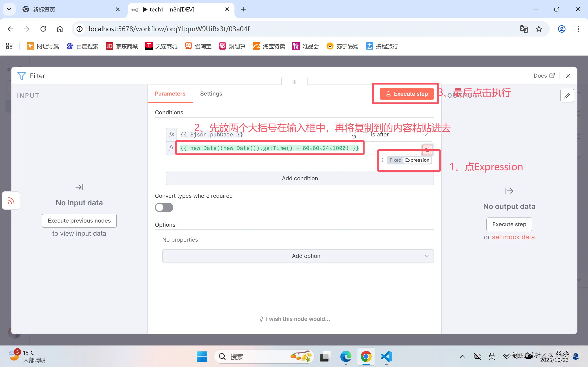Open the three-dot options menu near Fixed/Expression
Image resolution: width=588 pixels, height=367 pixels.
point(382,160)
